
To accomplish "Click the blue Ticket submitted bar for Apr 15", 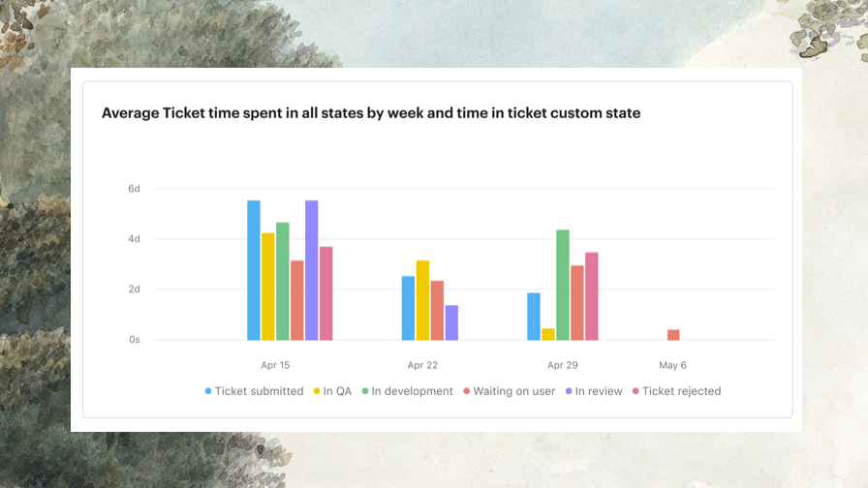I will tap(254, 270).
